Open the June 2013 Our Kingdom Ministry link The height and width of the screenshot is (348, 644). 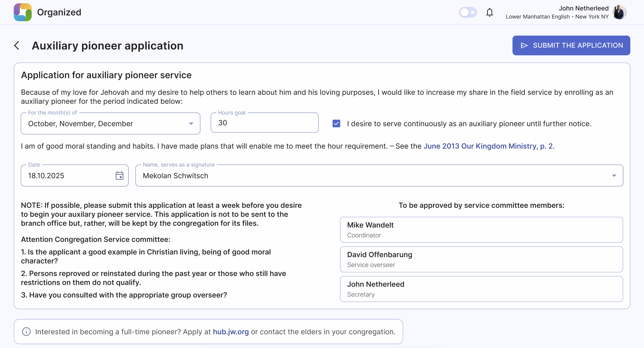tap(488, 146)
